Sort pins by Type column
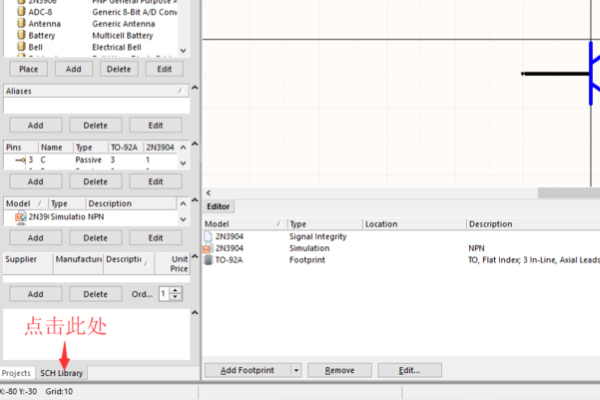The image size is (600, 400). [x=91, y=147]
